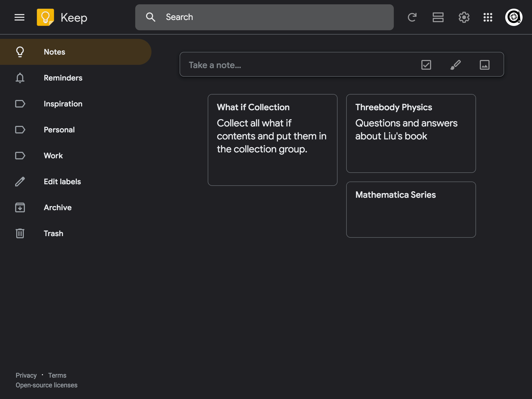This screenshot has height=399, width=532.
Task: View the Terms page
Action: tap(57, 375)
